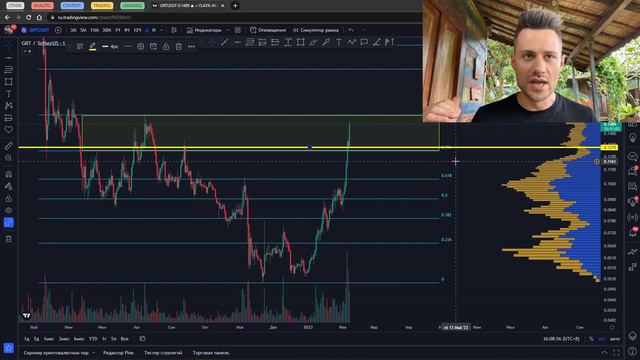This screenshot has height=360, width=640.
Task: Pick the trend line tool from favorites toolbar
Action: [x=224, y=42]
